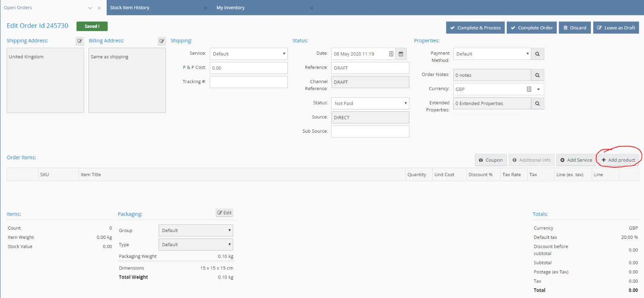Click the Saved! status badge
644x298 pixels.
click(92, 26)
